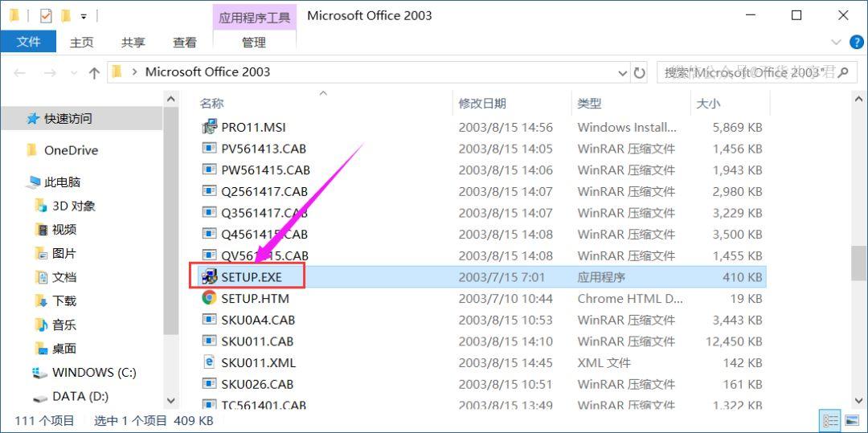Screen dimensions: 868x433
Task: Click the 5,869 KB size cell
Action: 738,127
